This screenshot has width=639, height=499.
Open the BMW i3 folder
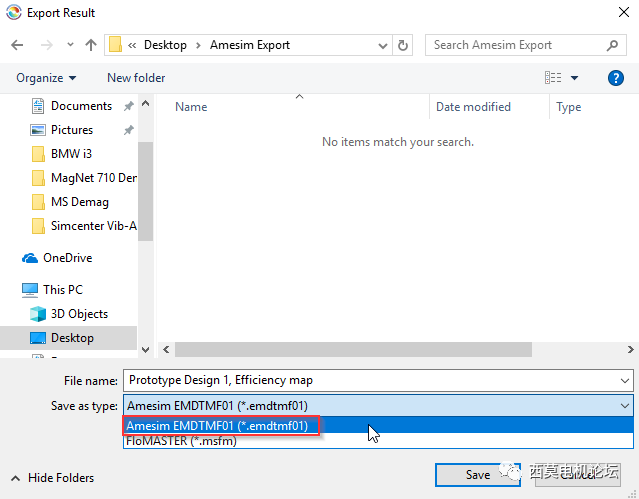[71, 154]
